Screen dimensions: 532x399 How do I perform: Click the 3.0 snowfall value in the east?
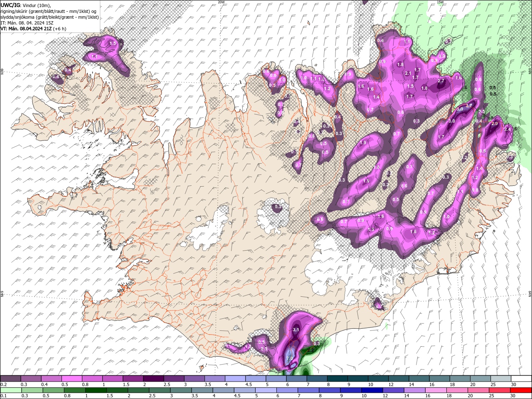pos(452,121)
